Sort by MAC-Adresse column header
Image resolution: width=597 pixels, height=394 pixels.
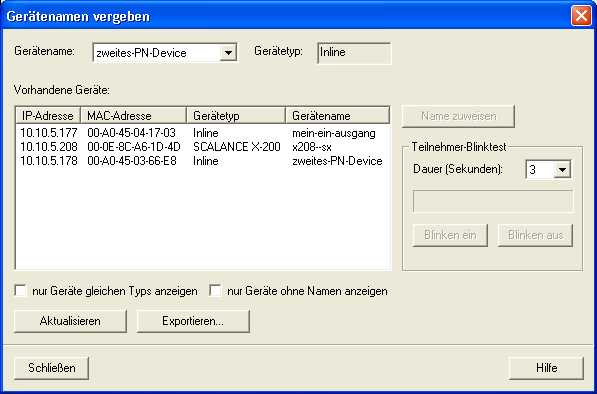[134, 116]
